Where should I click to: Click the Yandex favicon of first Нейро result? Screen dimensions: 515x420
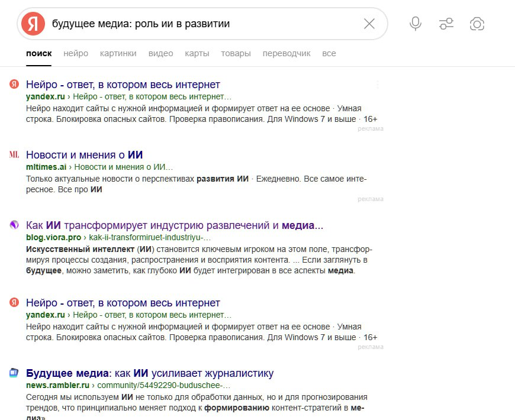click(14, 84)
